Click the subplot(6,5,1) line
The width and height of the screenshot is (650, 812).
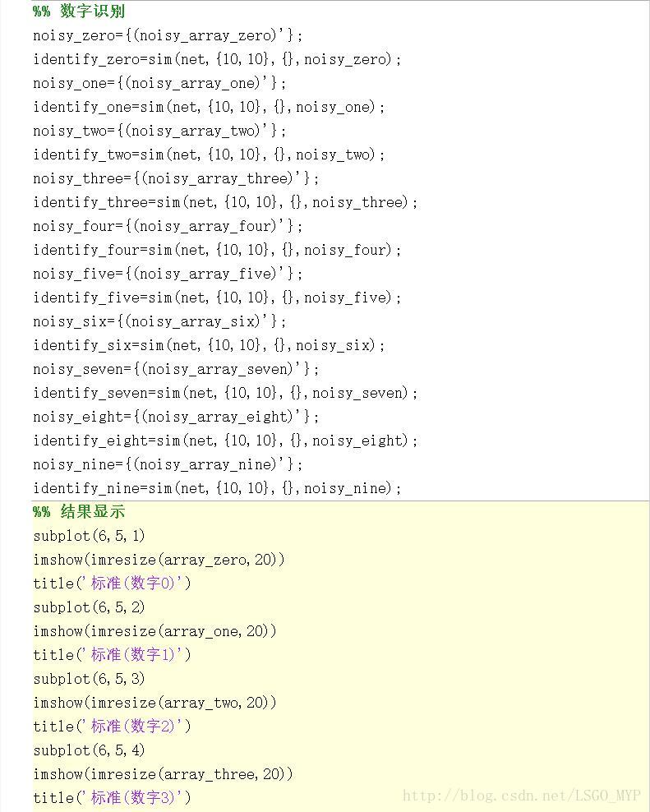coord(89,536)
